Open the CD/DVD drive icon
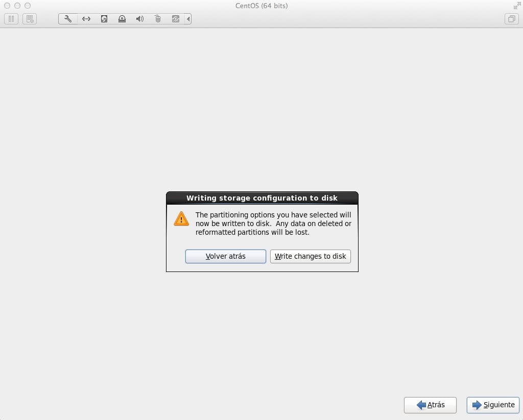The image size is (523, 420). click(122, 19)
